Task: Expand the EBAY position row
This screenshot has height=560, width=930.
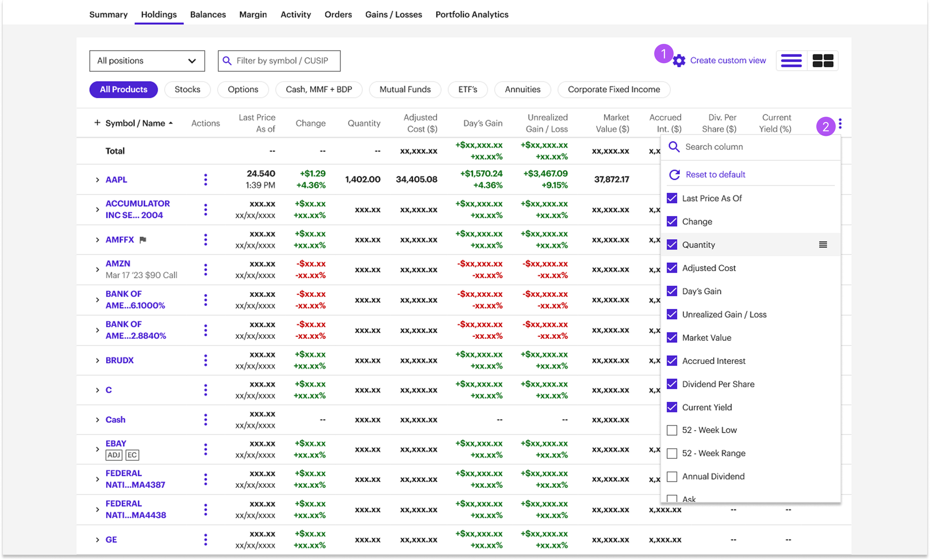Action: (97, 450)
